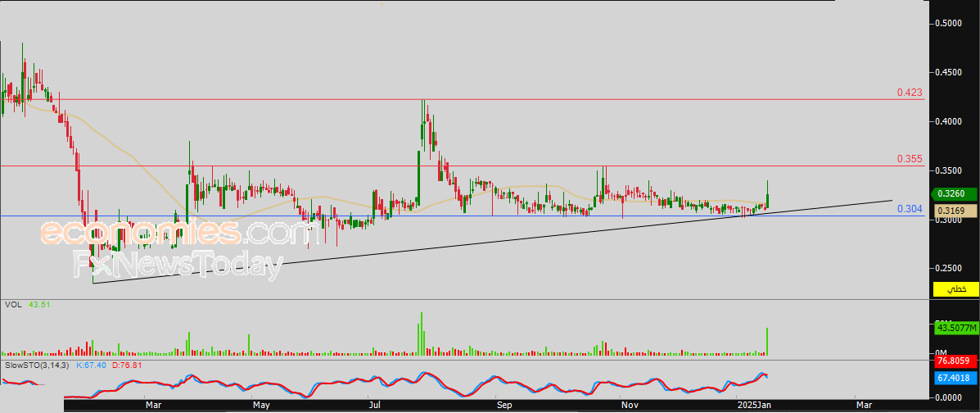This screenshot has height=413, width=980.
Task: Click the VOL indicator label
Action: click(x=11, y=305)
